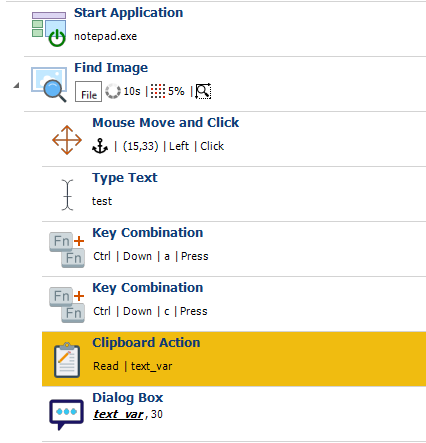Viewport: 426px width, 443px height.
Task: Select the Ctrl Down c Press step
Action: (234, 304)
